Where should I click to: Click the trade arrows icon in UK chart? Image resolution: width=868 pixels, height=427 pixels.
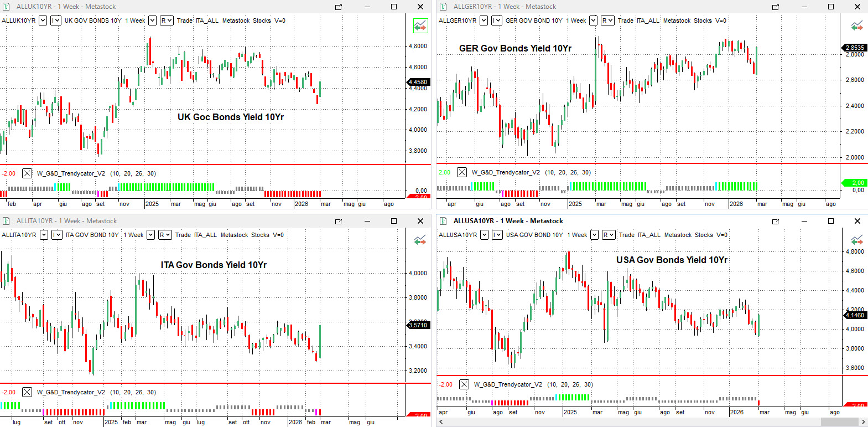click(x=420, y=26)
